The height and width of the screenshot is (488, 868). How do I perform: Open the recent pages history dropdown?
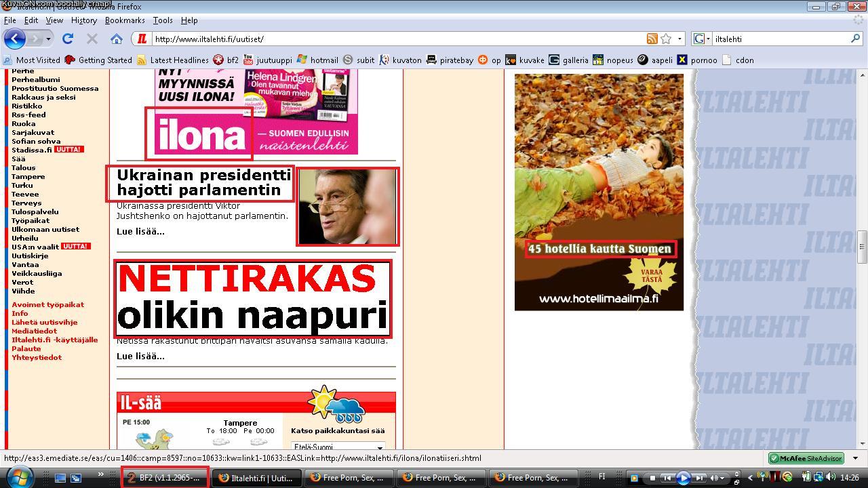click(48, 39)
